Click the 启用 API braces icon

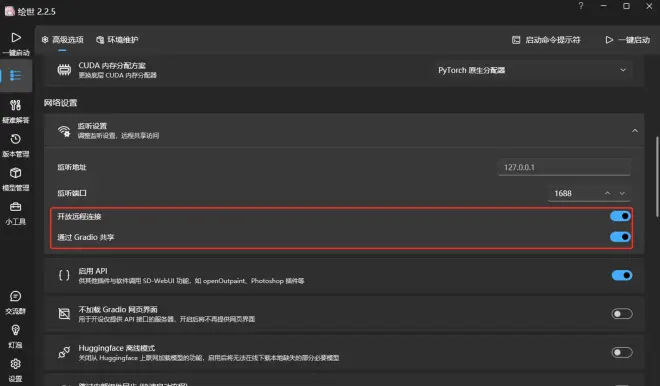[x=64, y=275]
